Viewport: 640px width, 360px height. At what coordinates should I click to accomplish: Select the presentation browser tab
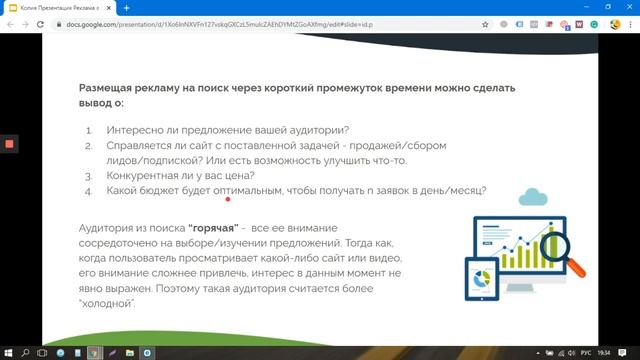(x=60, y=8)
